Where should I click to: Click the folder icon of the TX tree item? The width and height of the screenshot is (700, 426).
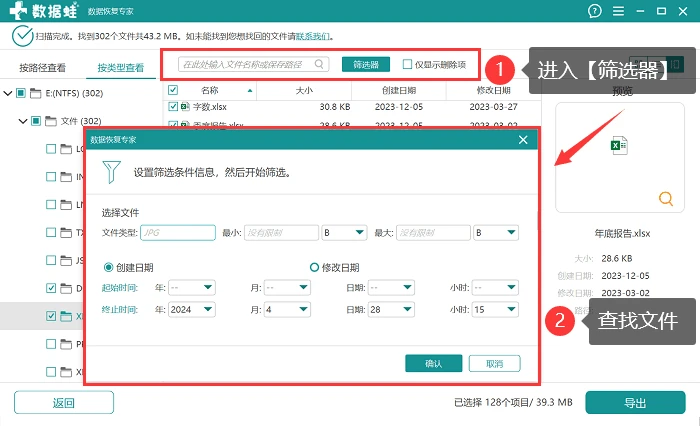pos(66,232)
